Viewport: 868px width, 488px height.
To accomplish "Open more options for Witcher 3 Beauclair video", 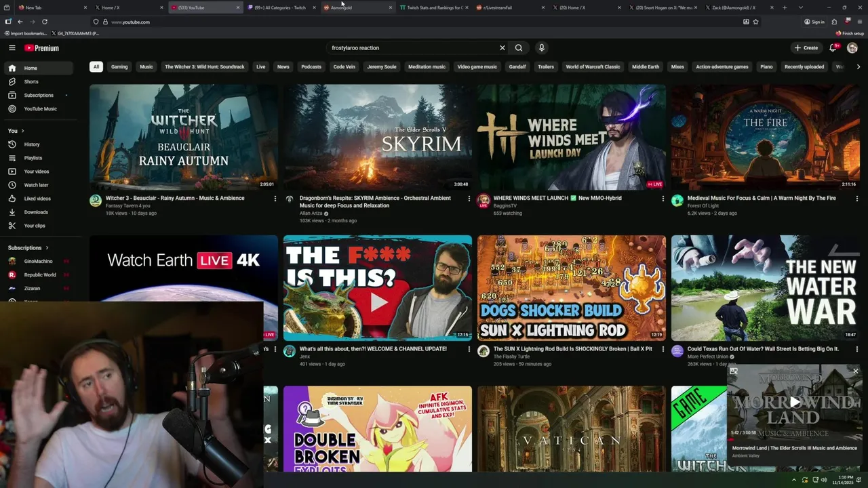I will 275,199.
